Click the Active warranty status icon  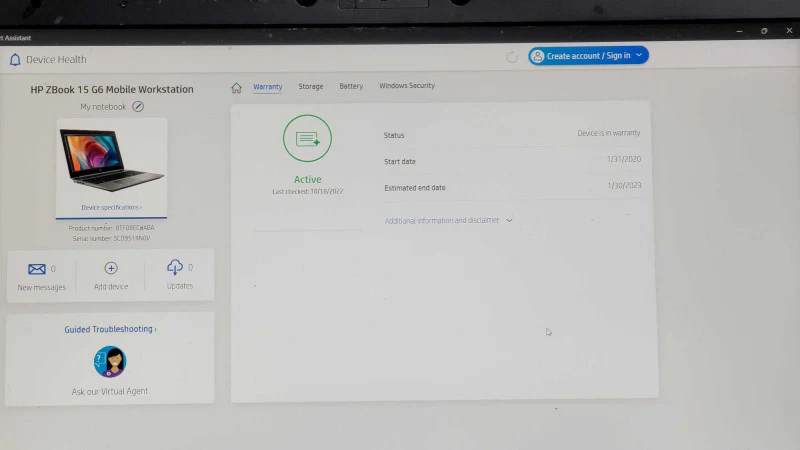coord(307,138)
